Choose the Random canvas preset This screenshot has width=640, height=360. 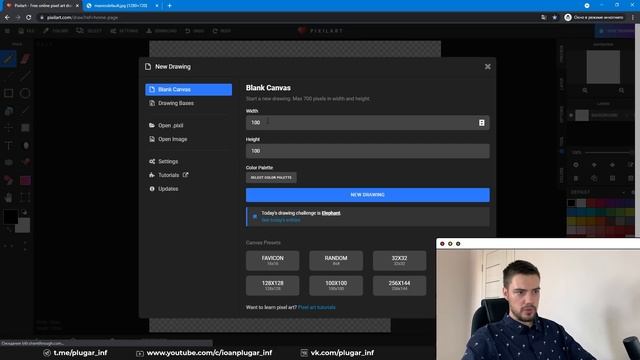[336, 260]
